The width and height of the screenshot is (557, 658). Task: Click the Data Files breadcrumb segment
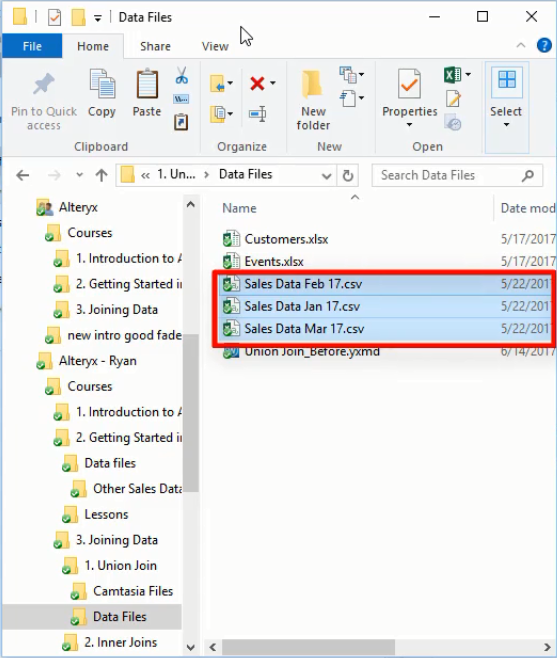pos(246,175)
